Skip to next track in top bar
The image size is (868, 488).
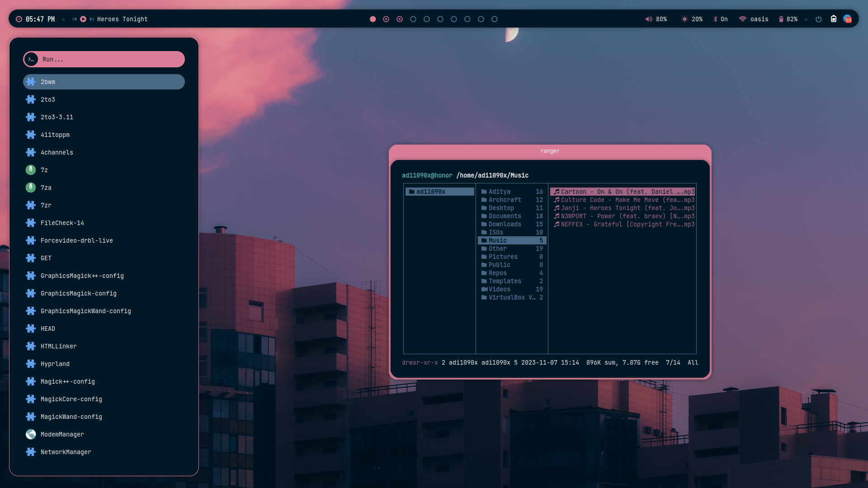pos(92,19)
